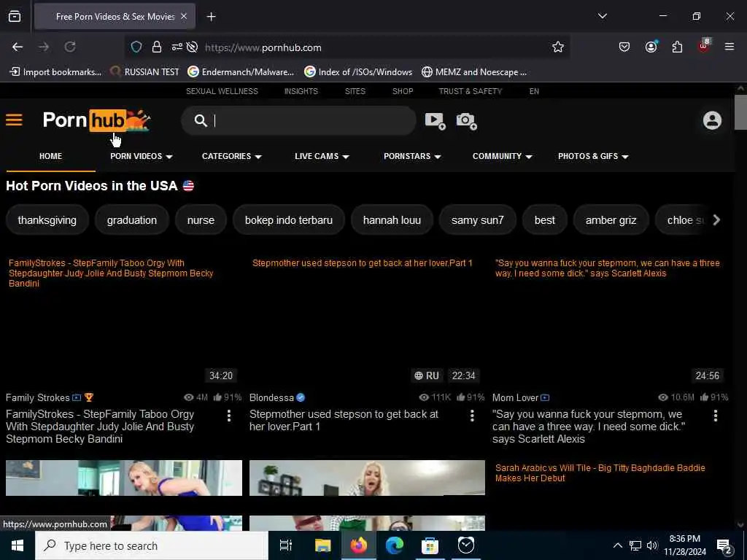Close the current browser tab

[x=184, y=17]
